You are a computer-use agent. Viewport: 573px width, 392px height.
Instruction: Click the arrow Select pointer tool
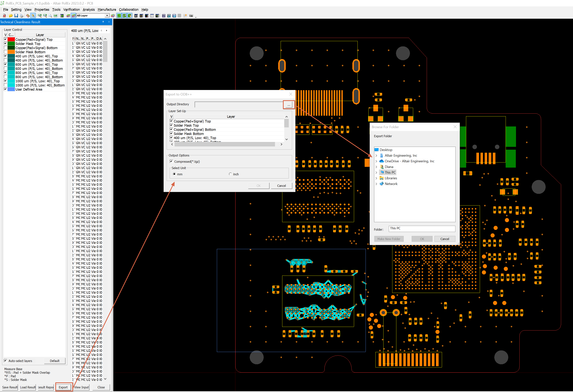(33, 15)
